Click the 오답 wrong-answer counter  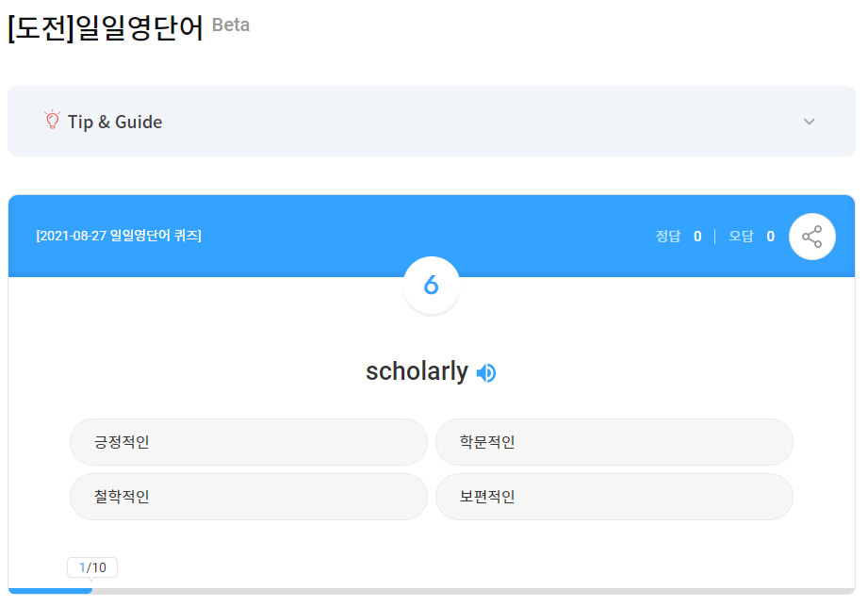pos(751,237)
